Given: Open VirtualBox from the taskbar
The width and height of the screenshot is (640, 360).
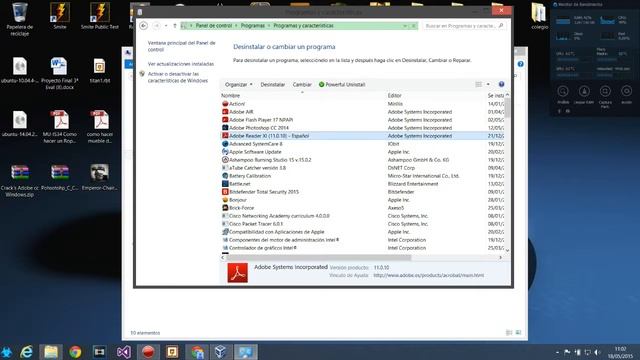Looking at the screenshot, I should click(x=220, y=352).
